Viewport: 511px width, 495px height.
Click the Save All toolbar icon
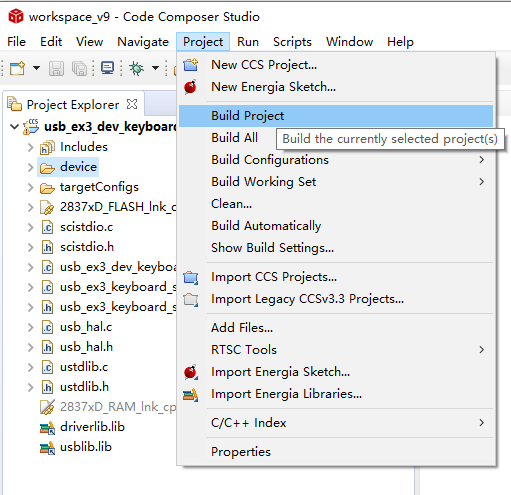click(79, 68)
